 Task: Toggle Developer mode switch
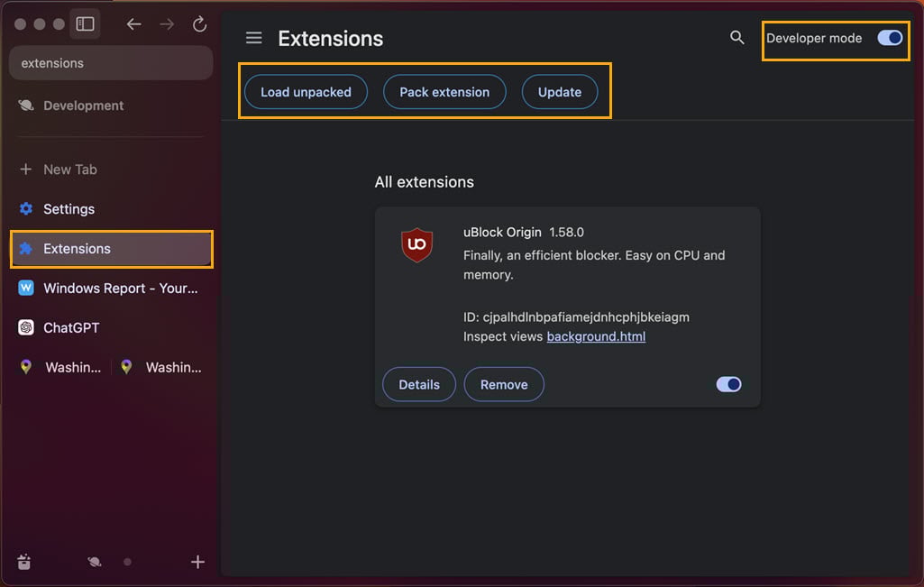point(890,38)
